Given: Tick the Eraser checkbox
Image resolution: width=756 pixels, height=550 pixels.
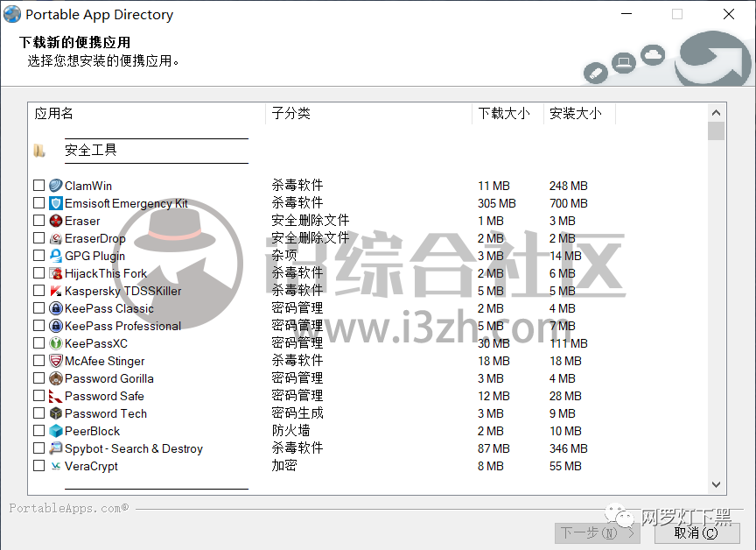Looking at the screenshot, I should pos(39,221).
